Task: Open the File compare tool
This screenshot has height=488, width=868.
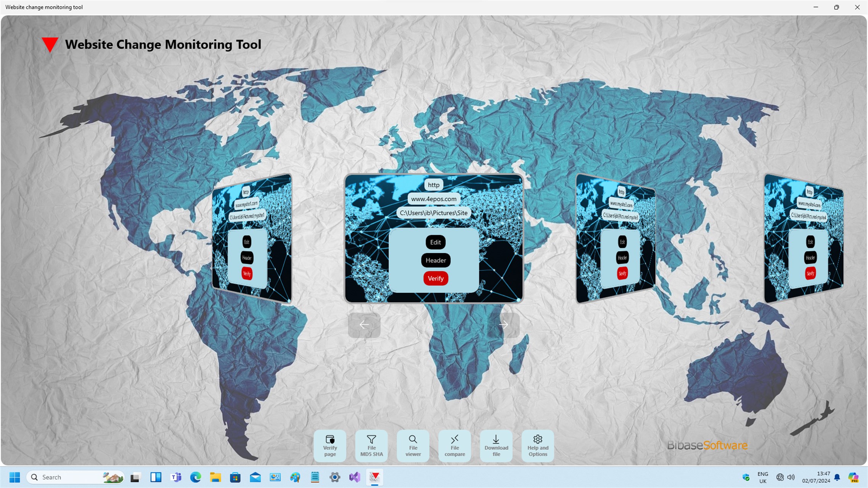Action: click(455, 446)
